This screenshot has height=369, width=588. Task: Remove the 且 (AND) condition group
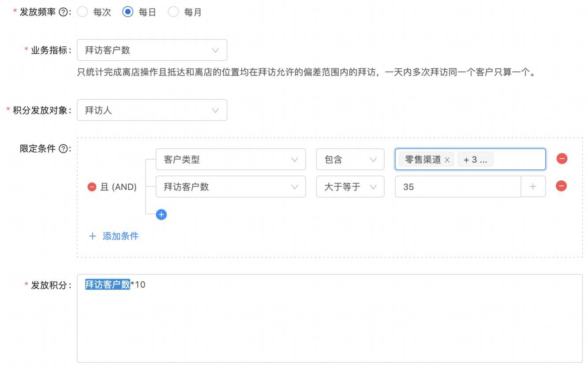92,187
